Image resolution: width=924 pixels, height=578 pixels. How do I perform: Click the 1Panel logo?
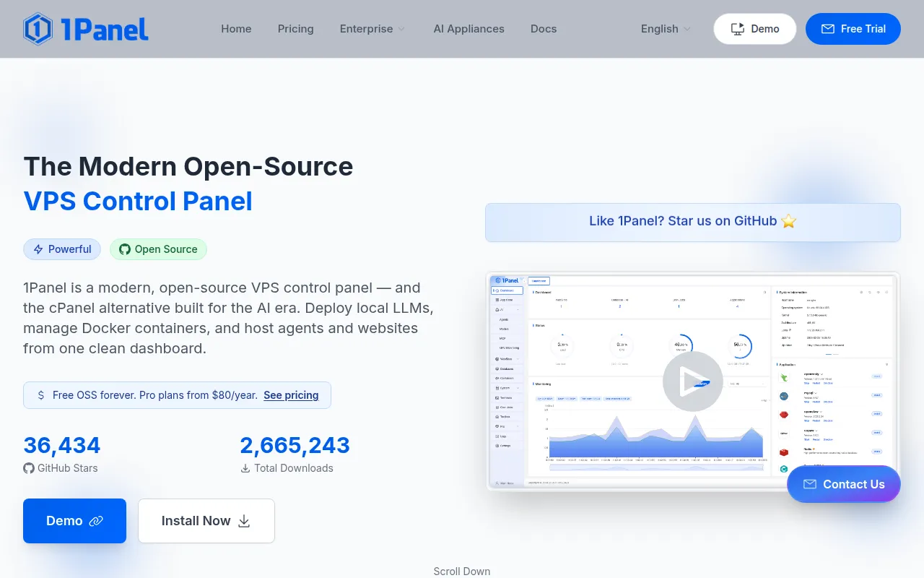pyautogui.click(x=86, y=29)
